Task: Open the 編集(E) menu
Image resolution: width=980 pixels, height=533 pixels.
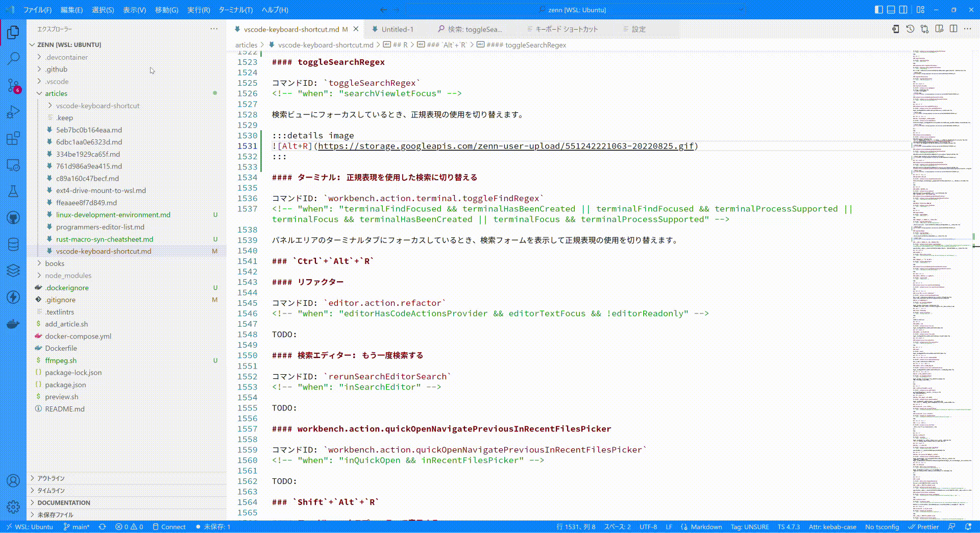Action: pyautogui.click(x=71, y=10)
